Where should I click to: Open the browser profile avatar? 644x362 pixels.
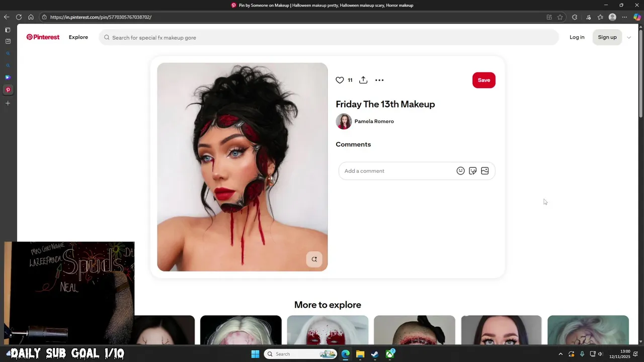tap(612, 17)
